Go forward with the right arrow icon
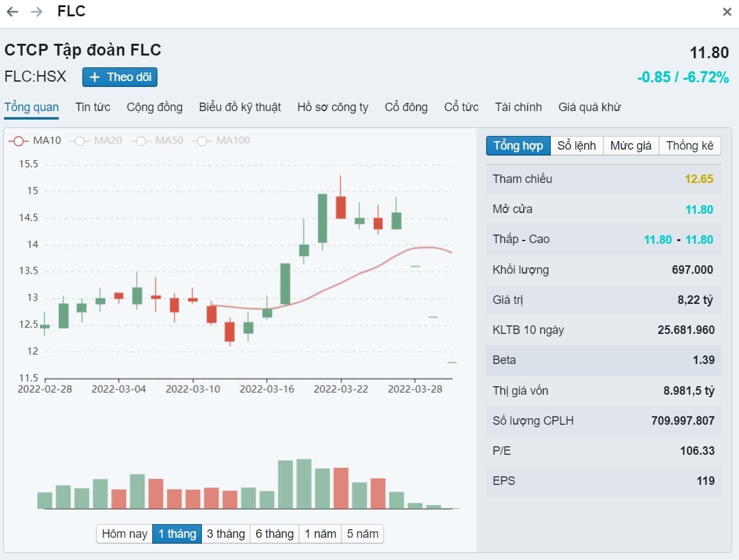739x560 pixels. tap(37, 11)
